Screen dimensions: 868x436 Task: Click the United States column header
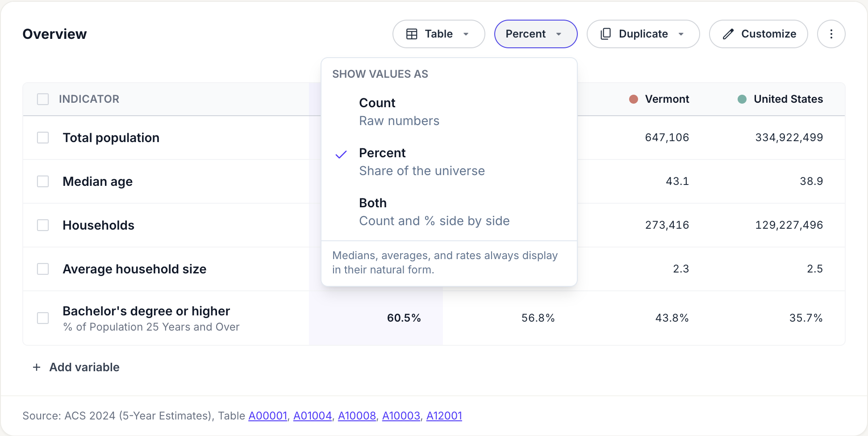[788, 99]
